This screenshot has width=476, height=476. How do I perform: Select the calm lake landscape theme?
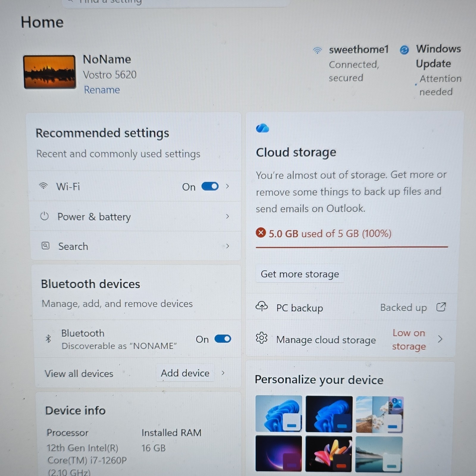tap(379, 454)
